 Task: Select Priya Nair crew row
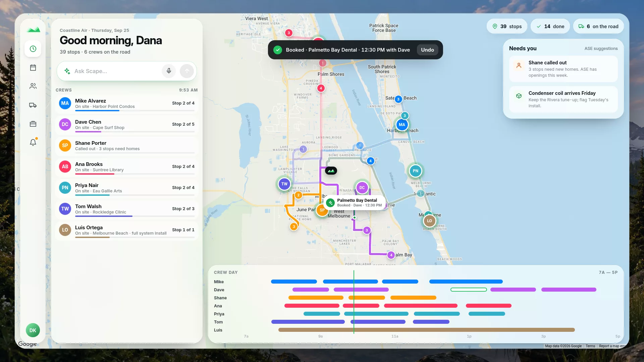(x=127, y=188)
